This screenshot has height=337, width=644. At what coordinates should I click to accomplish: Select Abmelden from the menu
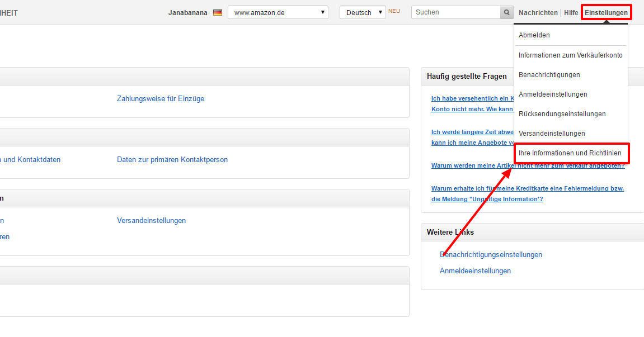click(x=534, y=35)
